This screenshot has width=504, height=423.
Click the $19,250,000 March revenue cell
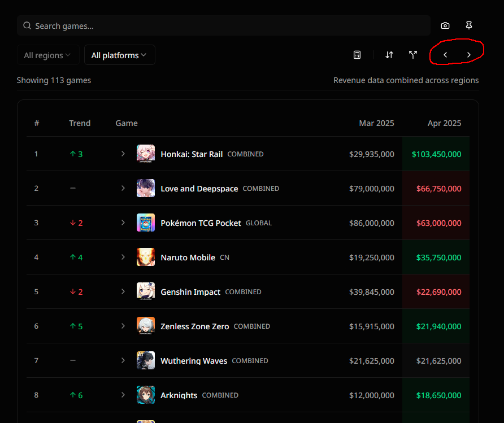tap(372, 258)
